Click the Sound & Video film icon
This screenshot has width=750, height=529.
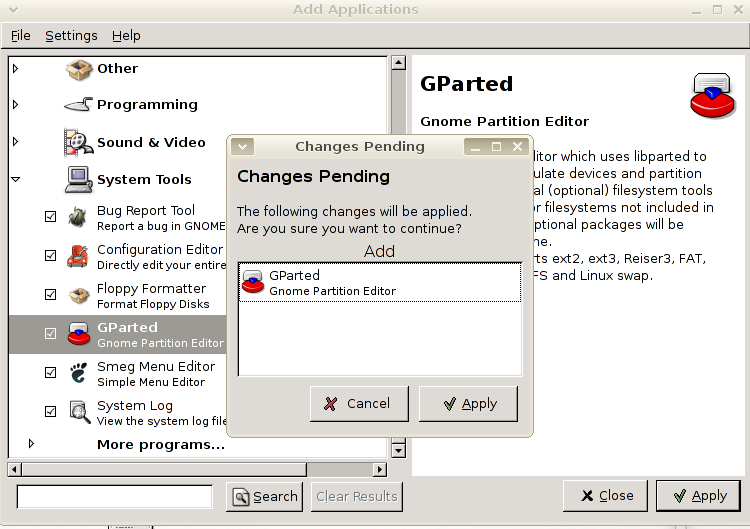78,142
